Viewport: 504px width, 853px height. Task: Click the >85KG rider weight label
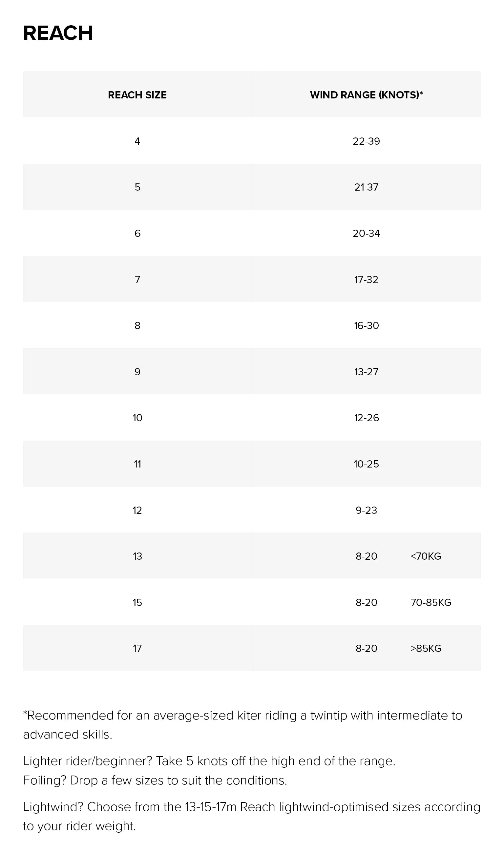coord(426,649)
